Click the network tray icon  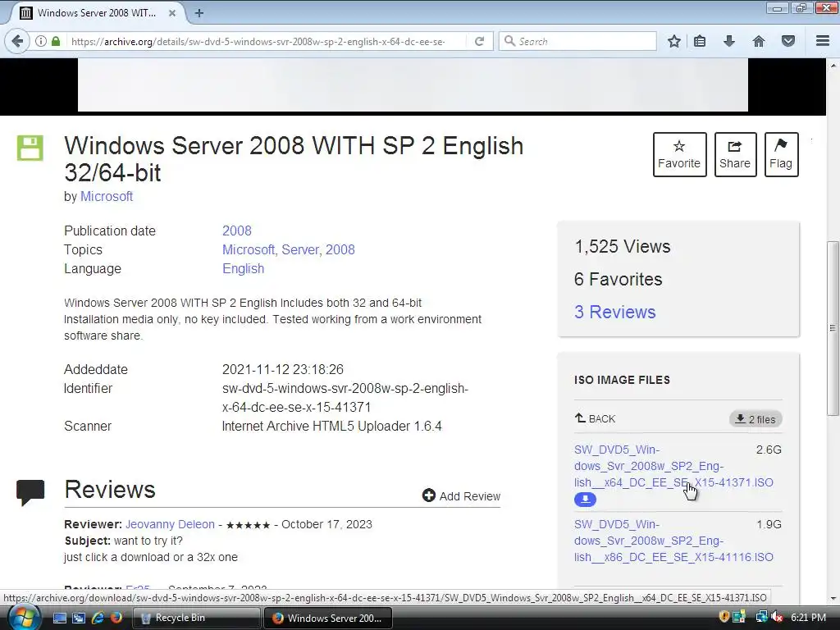761,617
